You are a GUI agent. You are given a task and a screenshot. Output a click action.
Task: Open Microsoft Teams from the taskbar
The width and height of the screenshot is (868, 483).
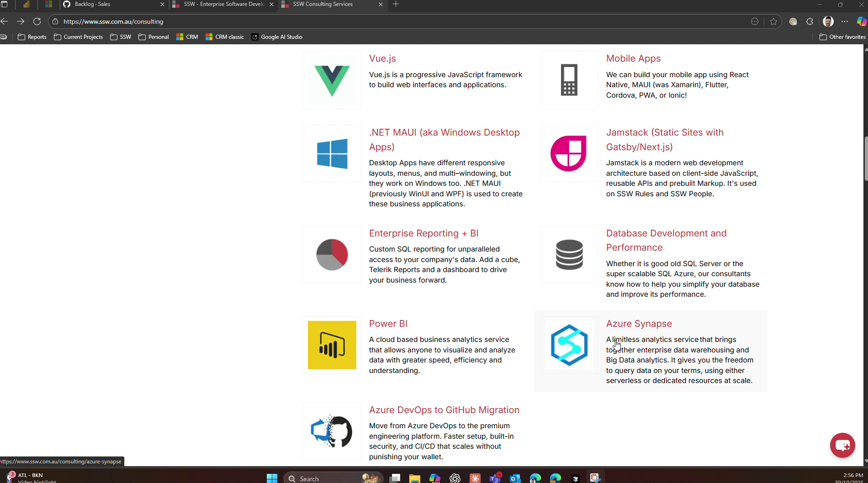(495, 478)
